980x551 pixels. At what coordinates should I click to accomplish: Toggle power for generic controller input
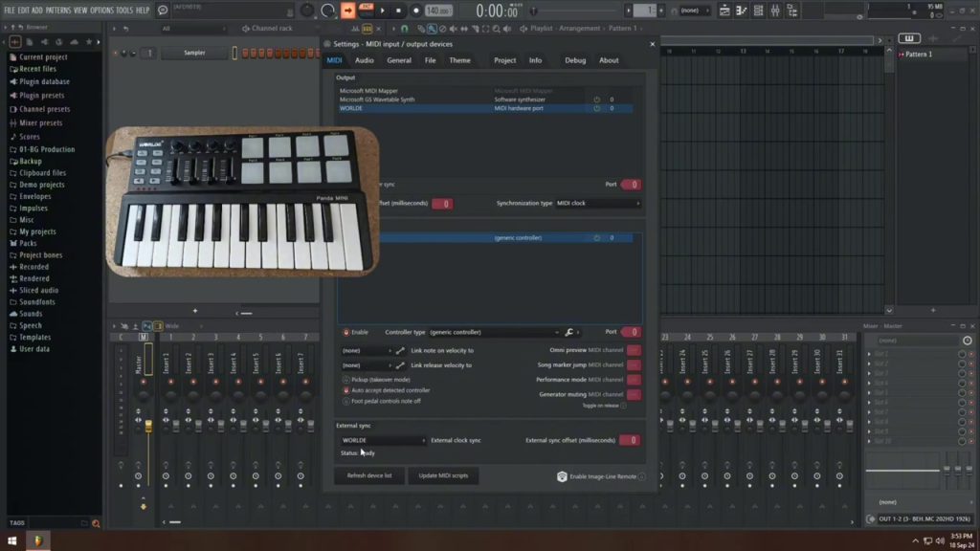[x=597, y=238]
